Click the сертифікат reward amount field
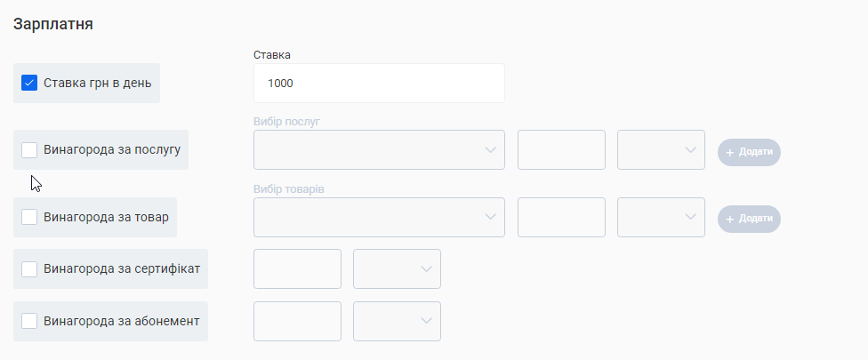Image resolution: width=868 pixels, height=360 pixels. pyautogui.click(x=297, y=268)
